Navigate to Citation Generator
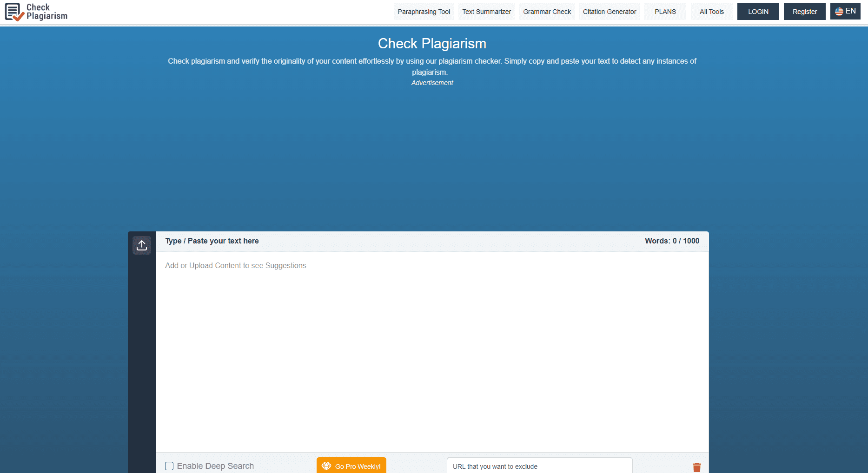This screenshot has height=473, width=868. (x=609, y=12)
